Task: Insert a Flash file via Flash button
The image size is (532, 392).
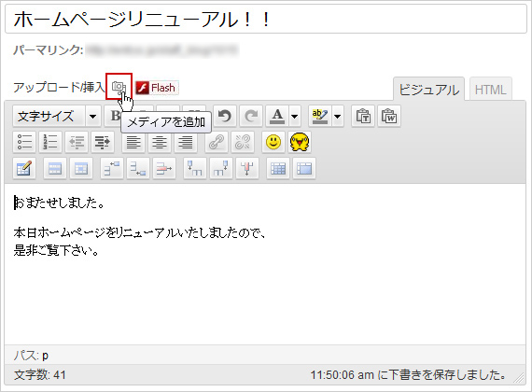Action: [157, 88]
